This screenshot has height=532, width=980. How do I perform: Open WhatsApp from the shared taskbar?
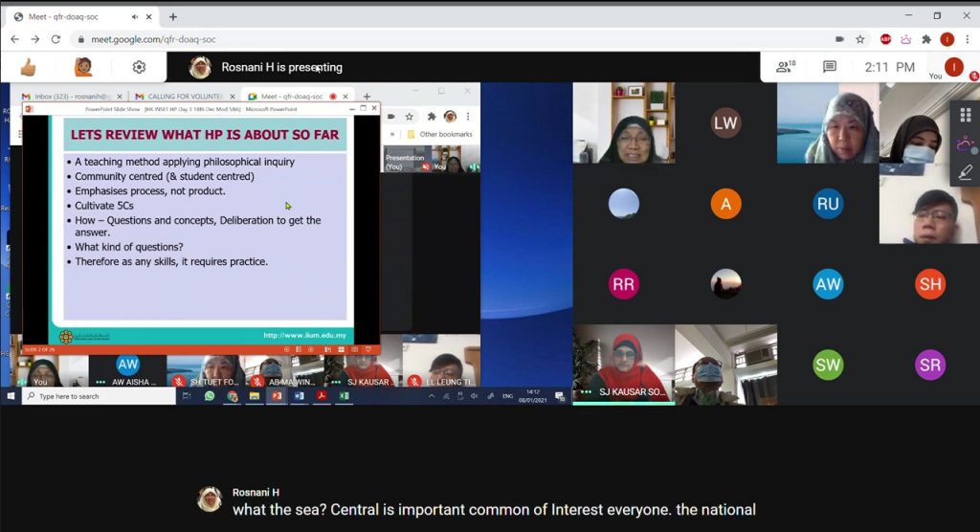[210, 396]
